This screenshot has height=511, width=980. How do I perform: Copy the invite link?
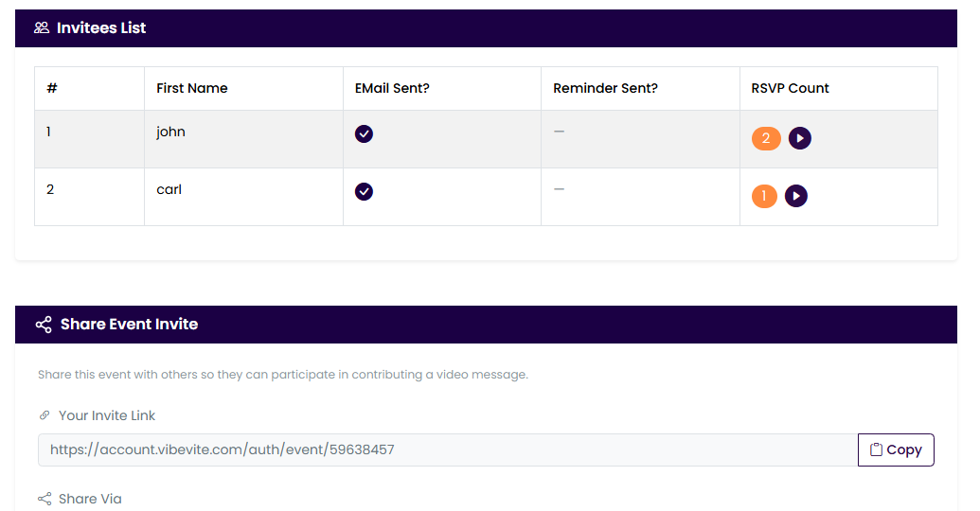click(x=896, y=450)
